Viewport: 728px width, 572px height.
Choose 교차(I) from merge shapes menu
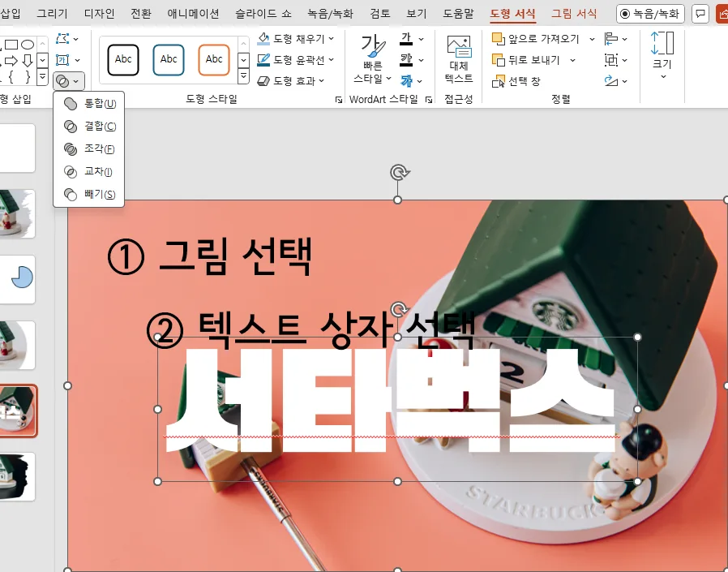point(89,171)
